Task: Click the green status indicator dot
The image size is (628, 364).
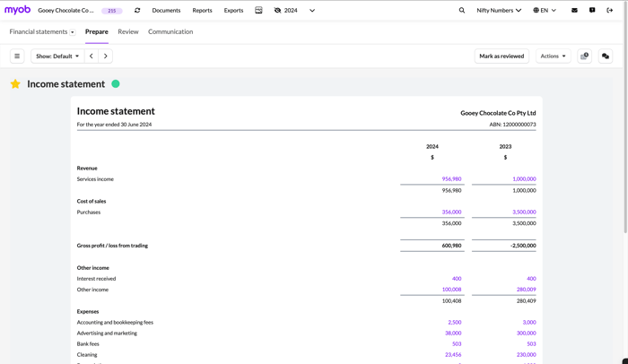Action: pos(116,83)
